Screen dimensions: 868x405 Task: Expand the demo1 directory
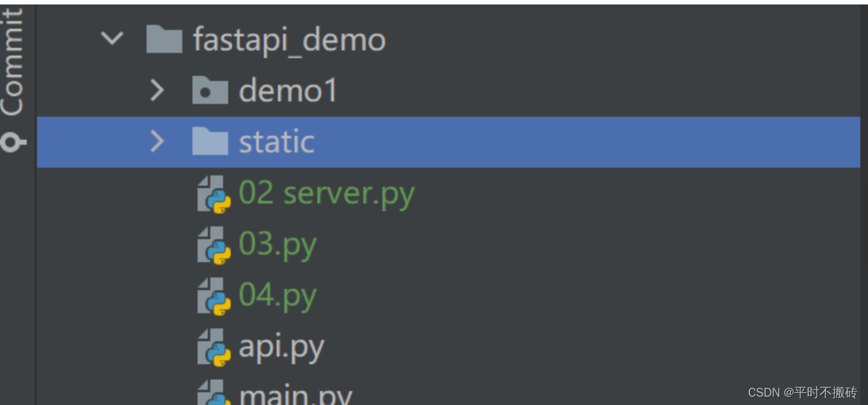(157, 90)
